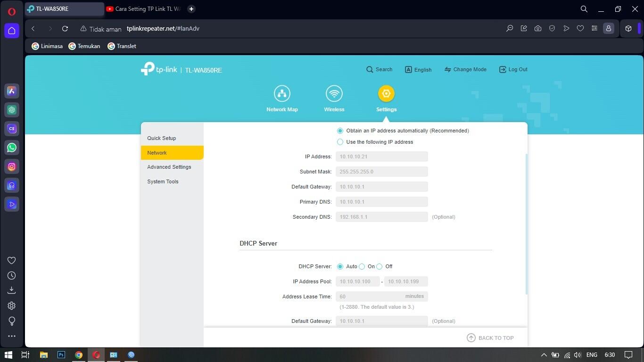644x362 pixels.
Task: Log Out of the router
Action: (x=513, y=69)
